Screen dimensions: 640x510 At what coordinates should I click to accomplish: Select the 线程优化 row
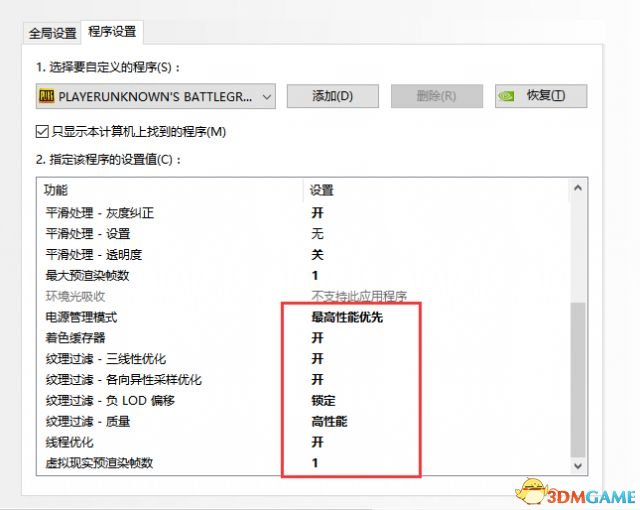[302, 442]
